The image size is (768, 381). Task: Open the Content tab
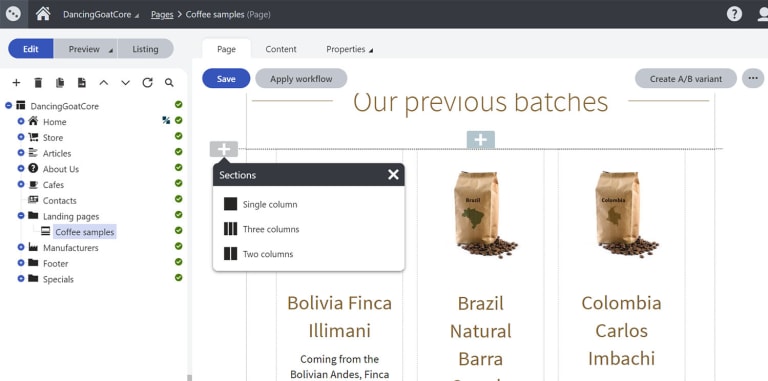281,49
